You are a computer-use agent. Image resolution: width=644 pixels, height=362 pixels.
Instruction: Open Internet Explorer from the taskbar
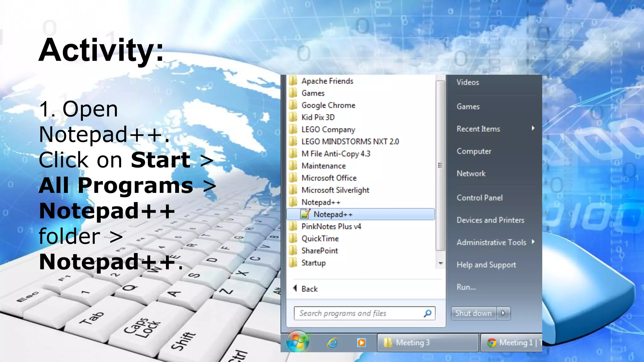point(332,343)
